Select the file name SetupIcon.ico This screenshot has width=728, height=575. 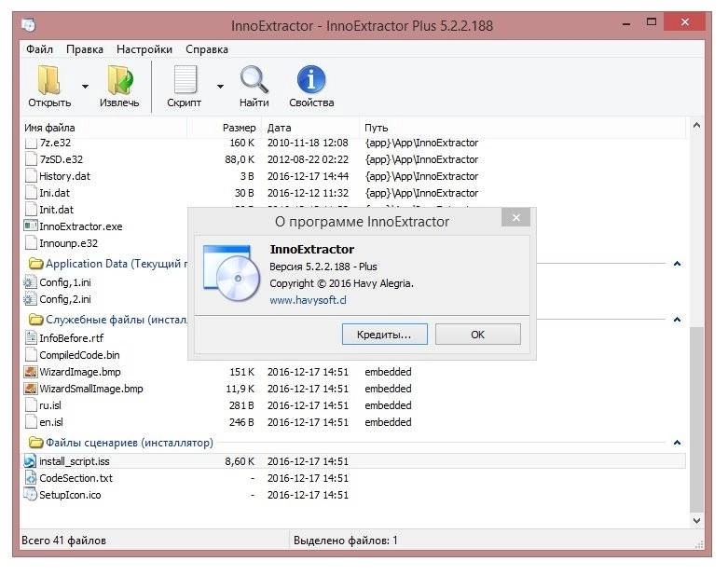pos(70,495)
